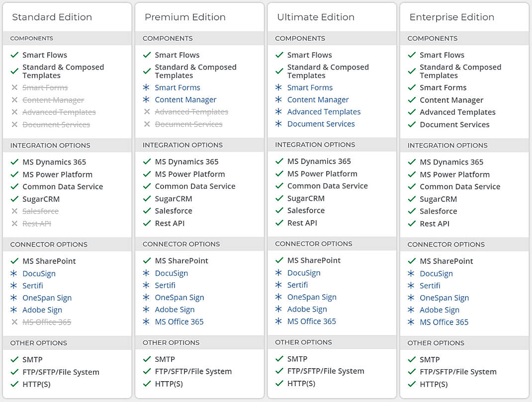Click the asterisk icon beside Content Manager in Premium Edition
This screenshot has height=402, width=532.
(147, 99)
